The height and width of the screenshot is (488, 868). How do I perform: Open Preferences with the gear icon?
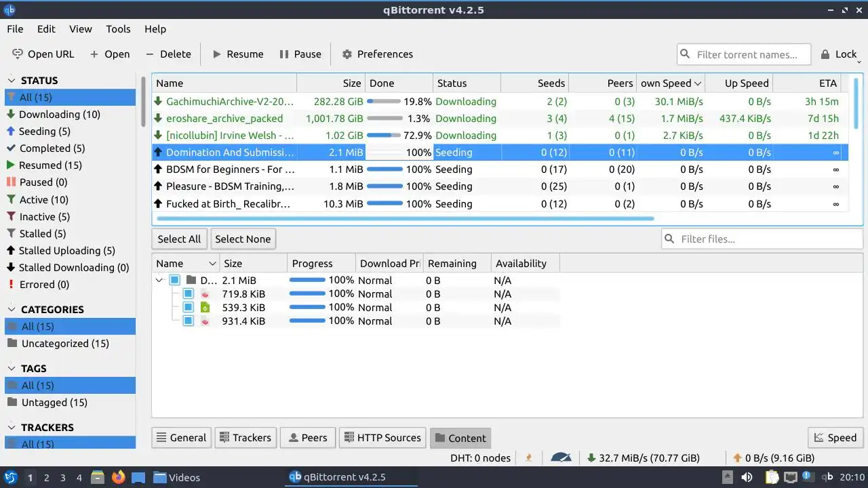pos(347,54)
